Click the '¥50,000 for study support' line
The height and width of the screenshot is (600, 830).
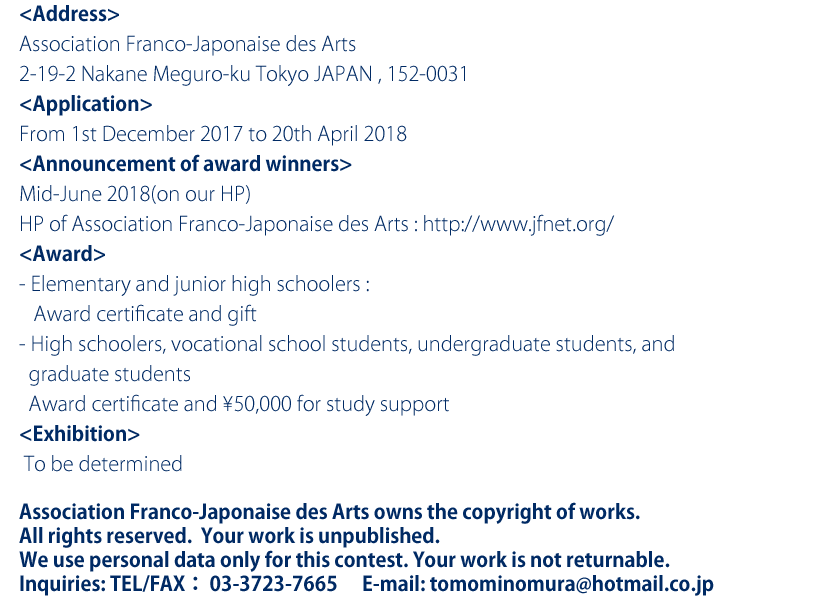click(x=239, y=405)
